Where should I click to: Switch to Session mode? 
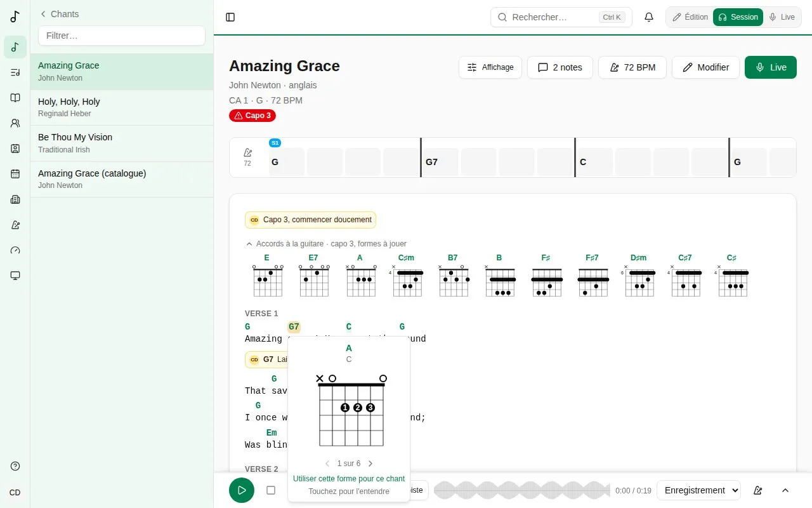coord(738,17)
